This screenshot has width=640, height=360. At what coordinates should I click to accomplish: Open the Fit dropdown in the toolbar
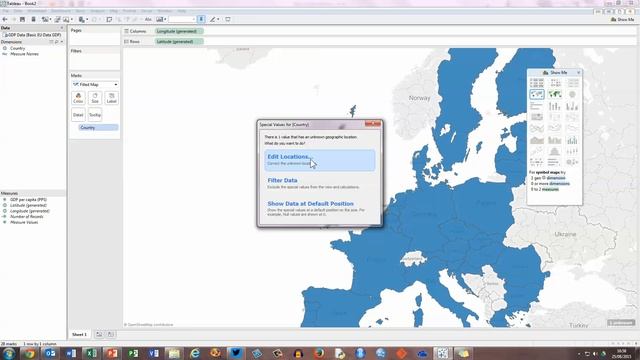tap(182, 19)
